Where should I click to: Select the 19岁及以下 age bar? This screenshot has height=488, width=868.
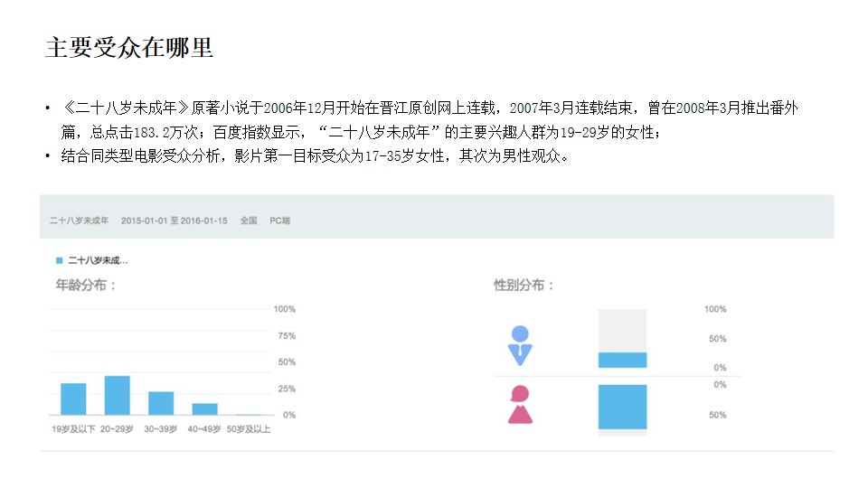point(73,399)
